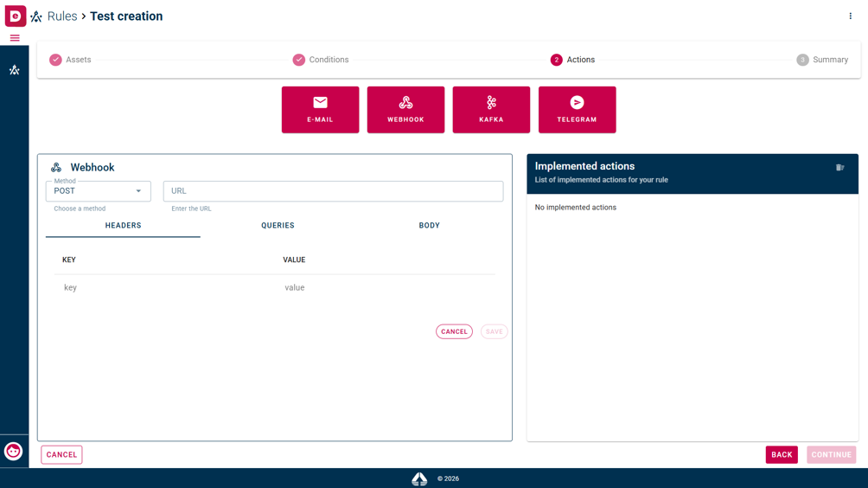Go to Rules breadcrumb link
Viewport: 868px width, 488px height.
(62, 16)
